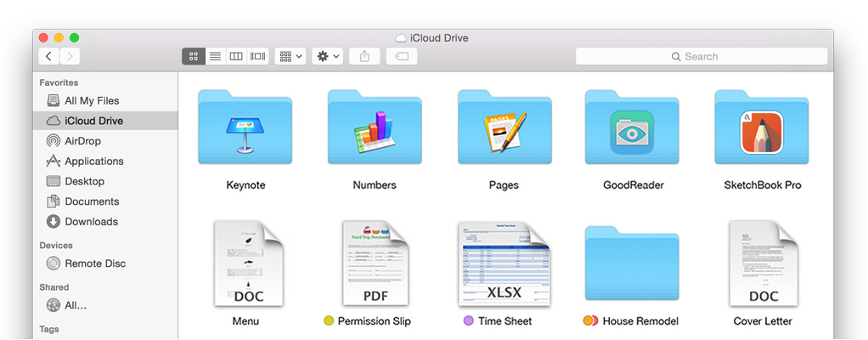Select the Cover Letter DOC icon
Viewport: 868px width, 340px height.
tap(764, 263)
